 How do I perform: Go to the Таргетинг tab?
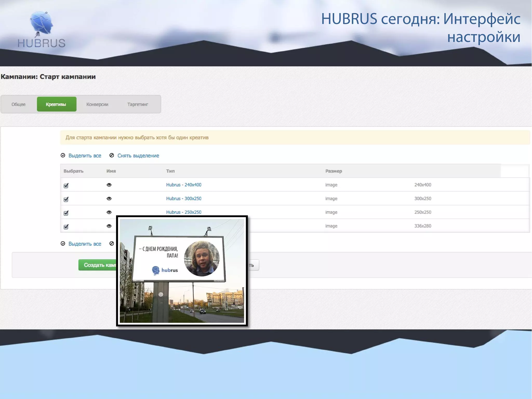click(x=138, y=104)
